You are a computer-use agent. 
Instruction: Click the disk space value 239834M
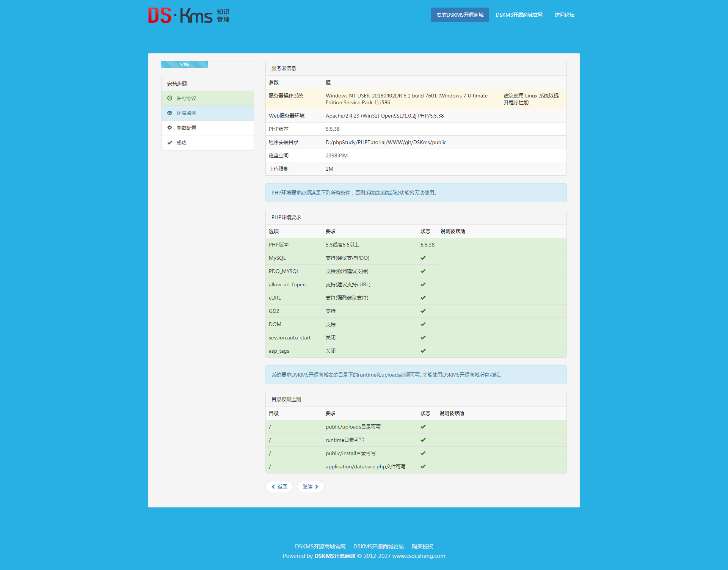pyautogui.click(x=337, y=155)
